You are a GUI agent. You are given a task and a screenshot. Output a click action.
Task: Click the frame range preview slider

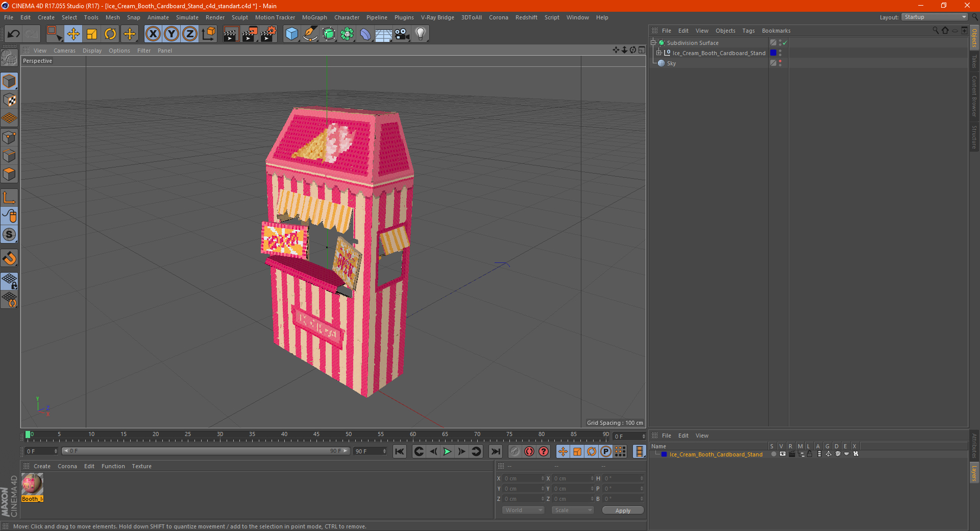pyautogui.click(x=206, y=451)
